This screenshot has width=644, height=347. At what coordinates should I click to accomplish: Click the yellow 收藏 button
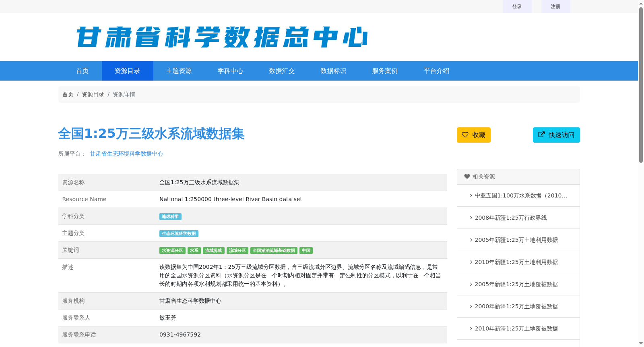474,135
